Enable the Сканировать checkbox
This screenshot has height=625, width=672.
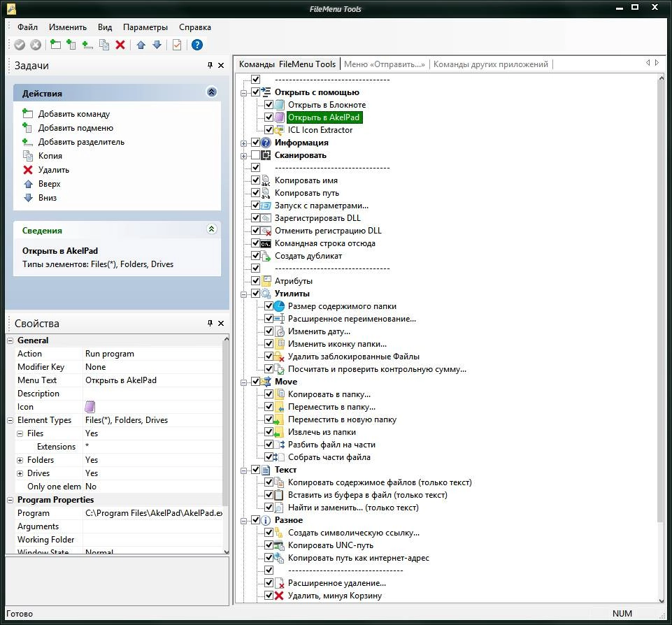point(255,155)
